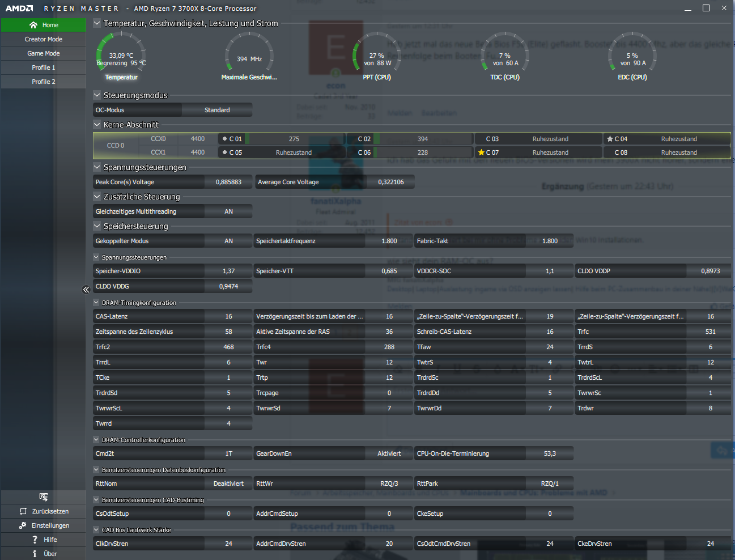The height and width of the screenshot is (560, 735).
Task: Click the Cmd2t 1T value
Action: [x=228, y=453]
